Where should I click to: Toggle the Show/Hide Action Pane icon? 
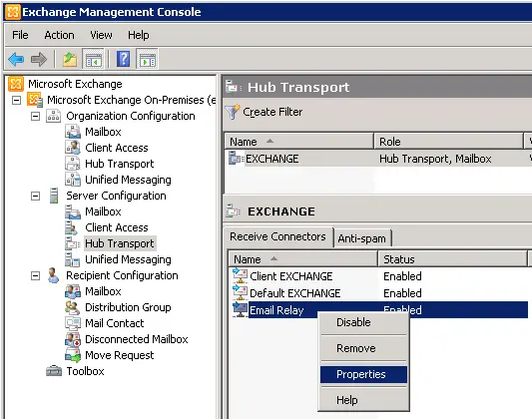(x=147, y=59)
